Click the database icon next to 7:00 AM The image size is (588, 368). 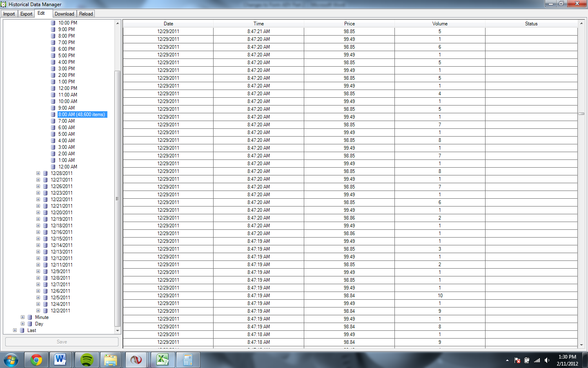[53, 121]
